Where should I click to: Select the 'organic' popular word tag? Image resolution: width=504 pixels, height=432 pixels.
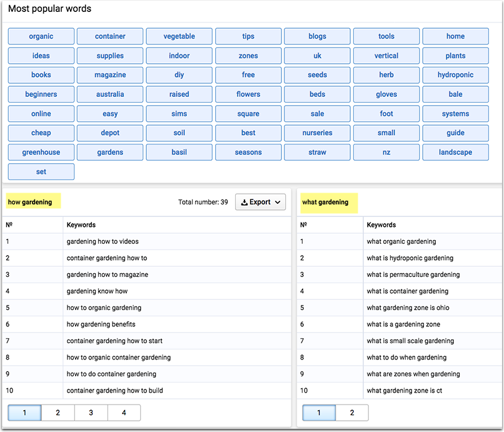click(41, 36)
